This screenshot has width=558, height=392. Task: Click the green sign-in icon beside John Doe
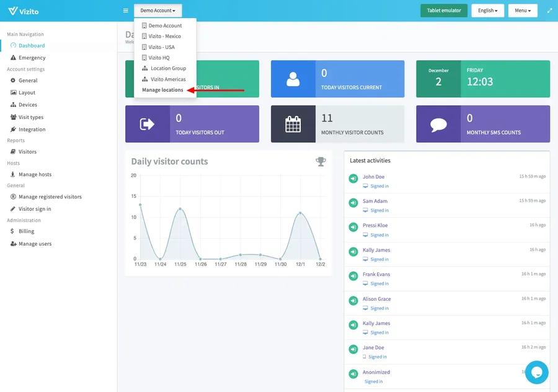click(x=353, y=179)
